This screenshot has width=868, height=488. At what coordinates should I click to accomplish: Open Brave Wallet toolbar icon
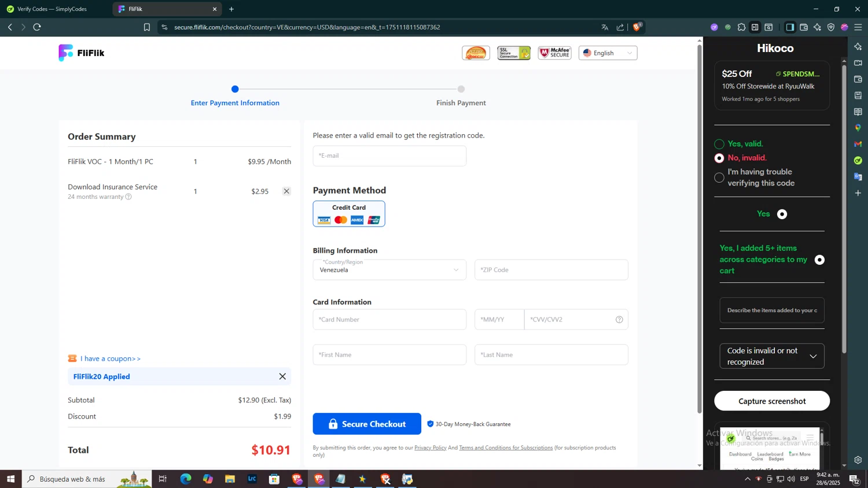(x=804, y=27)
